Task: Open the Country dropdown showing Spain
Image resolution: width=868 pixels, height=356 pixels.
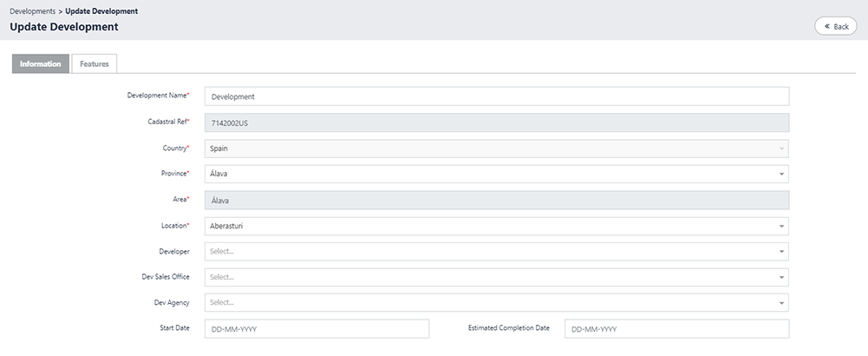Action: pos(497,148)
